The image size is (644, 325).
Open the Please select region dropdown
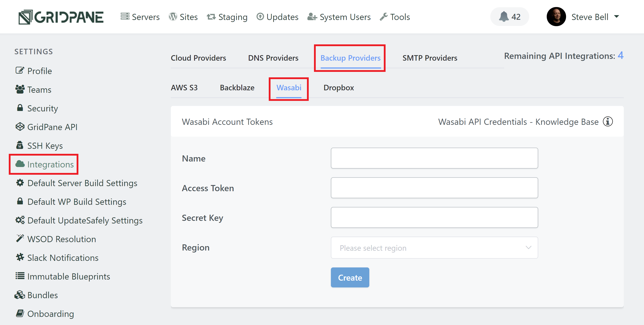tap(434, 248)
